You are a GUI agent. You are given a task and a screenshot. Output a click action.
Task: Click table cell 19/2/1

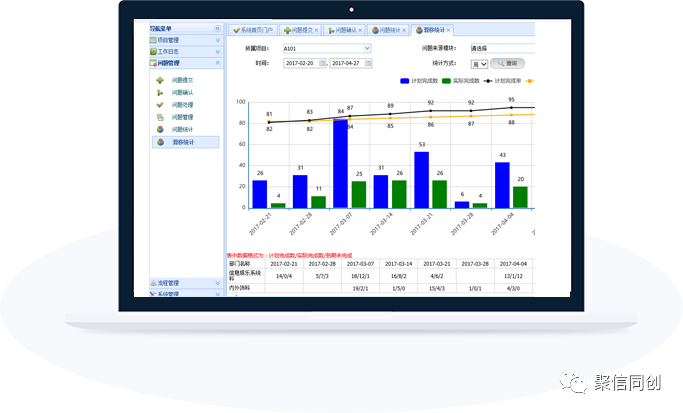point(360,288)
